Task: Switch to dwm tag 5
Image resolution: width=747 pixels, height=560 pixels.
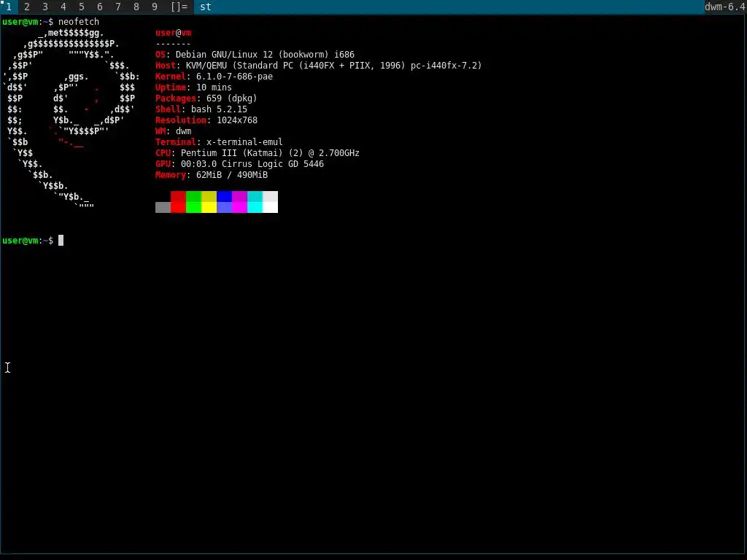Action: [x=82, y=7]
